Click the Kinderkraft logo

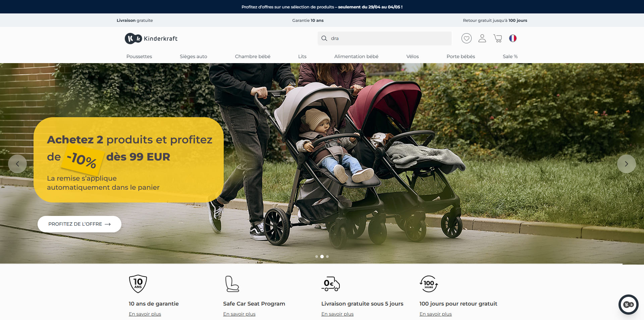tap(151, 39)
